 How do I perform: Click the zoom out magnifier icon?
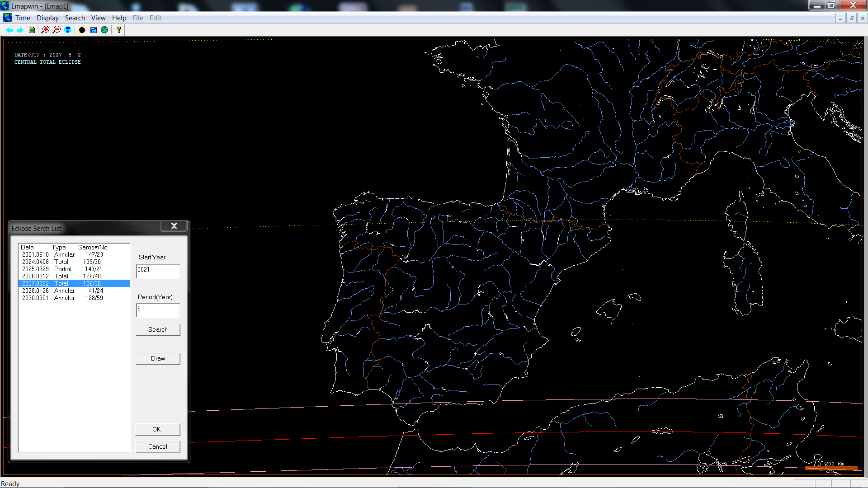pos(57,30)
